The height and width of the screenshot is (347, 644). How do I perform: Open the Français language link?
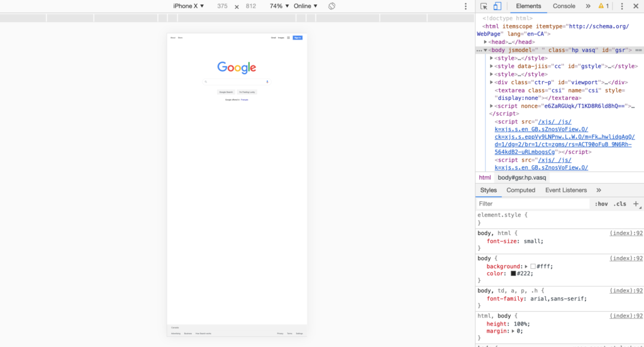(x=245, y=100)
